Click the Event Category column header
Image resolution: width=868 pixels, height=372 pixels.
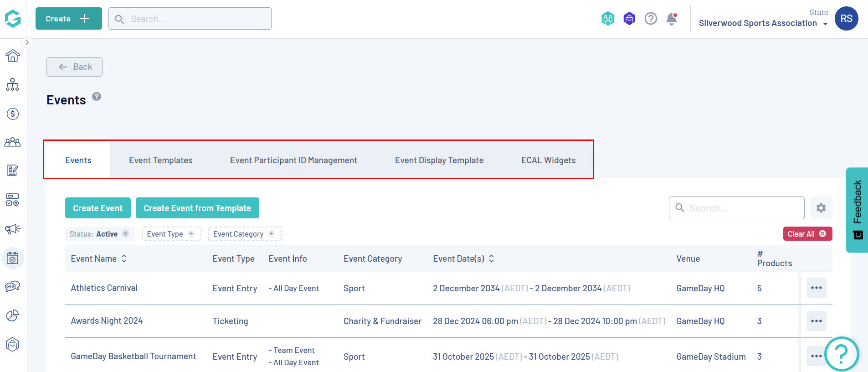[x=373, y=258]
